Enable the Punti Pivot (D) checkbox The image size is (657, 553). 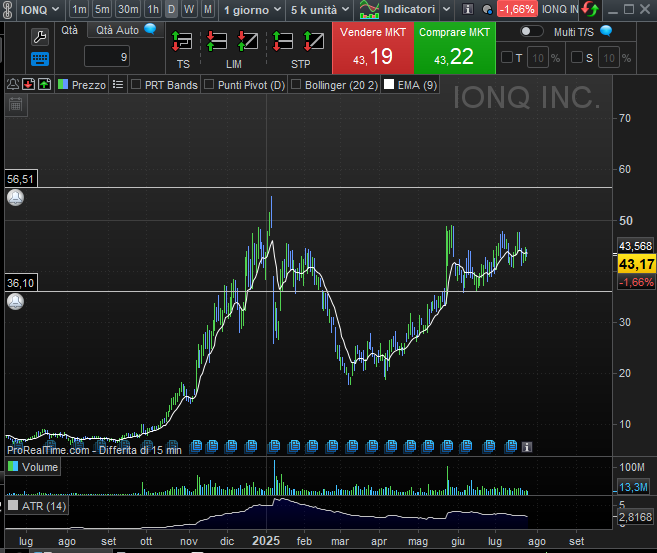click(x=210, y=85)
